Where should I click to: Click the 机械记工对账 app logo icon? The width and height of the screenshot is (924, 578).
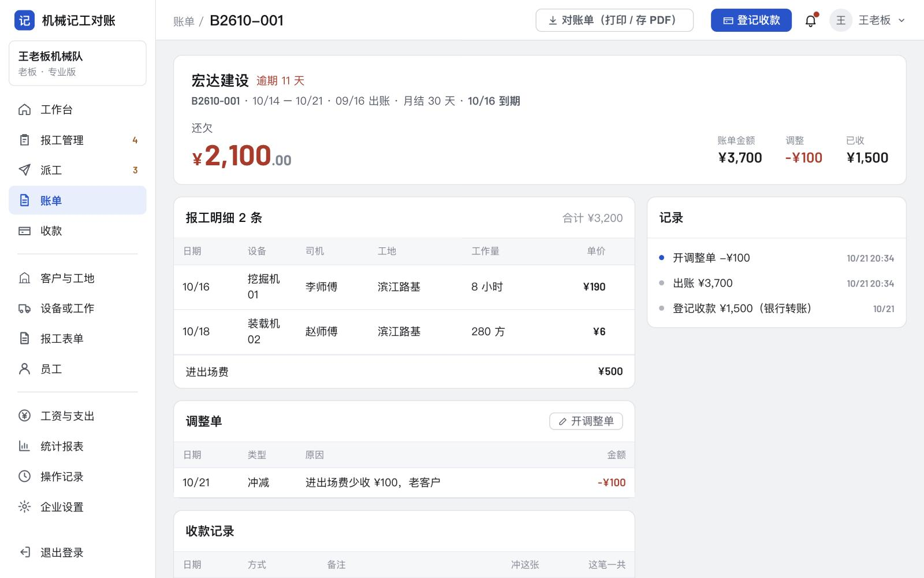tap(24, 20)
